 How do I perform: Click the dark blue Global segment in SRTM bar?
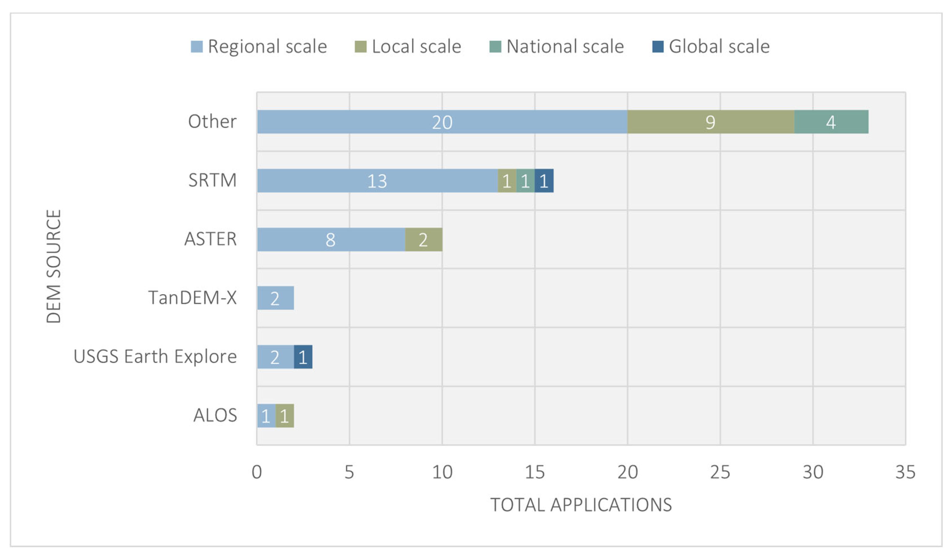544,181
